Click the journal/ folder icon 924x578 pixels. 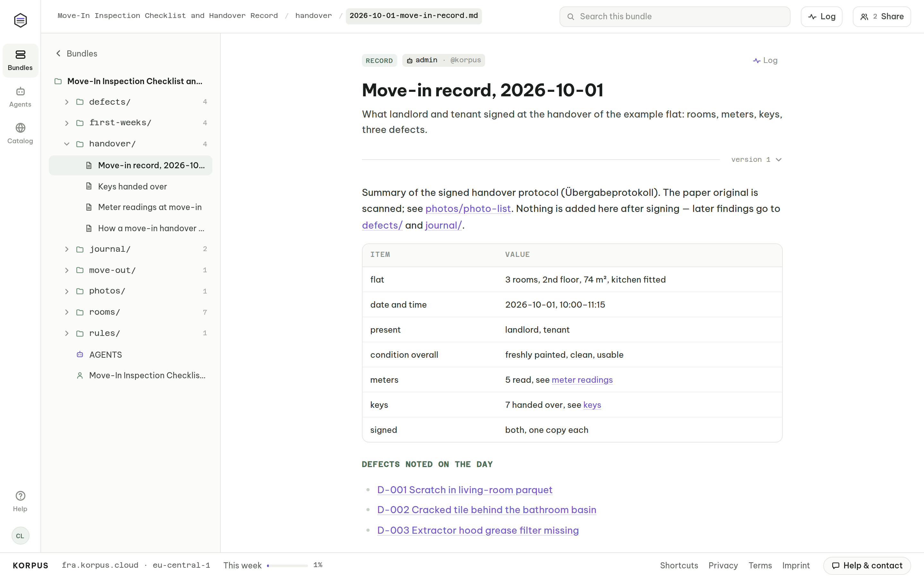(x=80, y=249)
